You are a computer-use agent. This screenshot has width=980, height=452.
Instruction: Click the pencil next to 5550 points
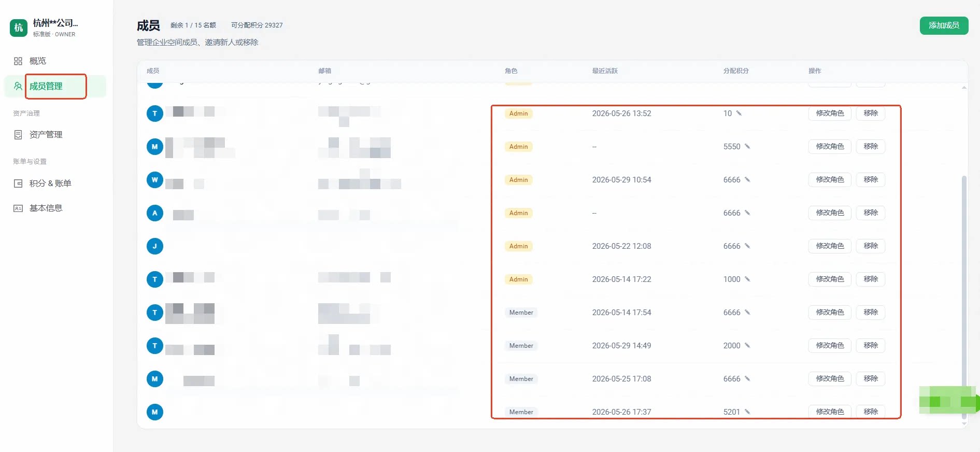pyautogui.click(x=747, y=146)
